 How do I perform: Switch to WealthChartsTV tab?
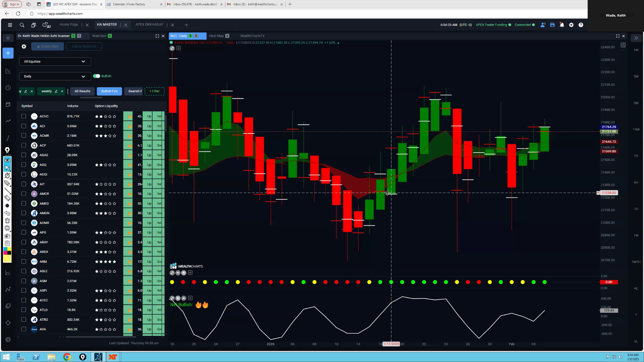click(x=252, y=36)
